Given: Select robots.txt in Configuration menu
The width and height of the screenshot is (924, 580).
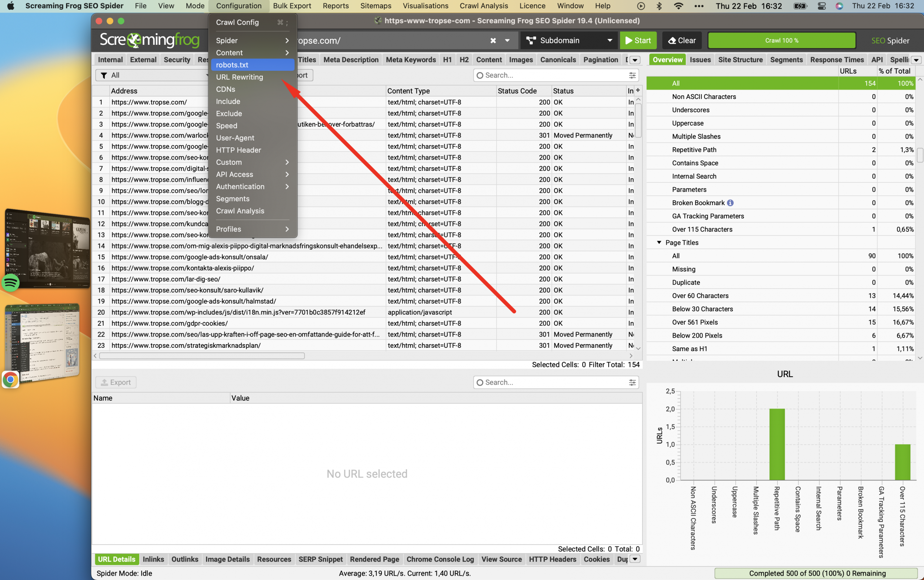Looking at the screenshot, I should (253, 65).
